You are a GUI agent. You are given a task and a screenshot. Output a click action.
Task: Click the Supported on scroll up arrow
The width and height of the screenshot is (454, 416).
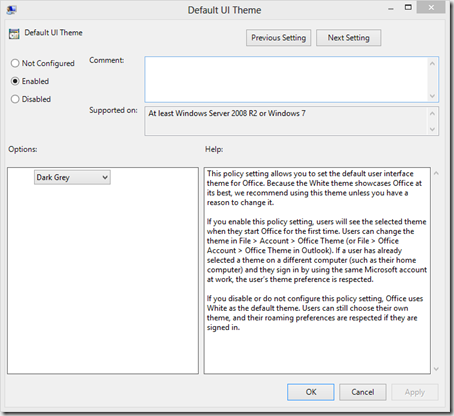click(432, 114)
